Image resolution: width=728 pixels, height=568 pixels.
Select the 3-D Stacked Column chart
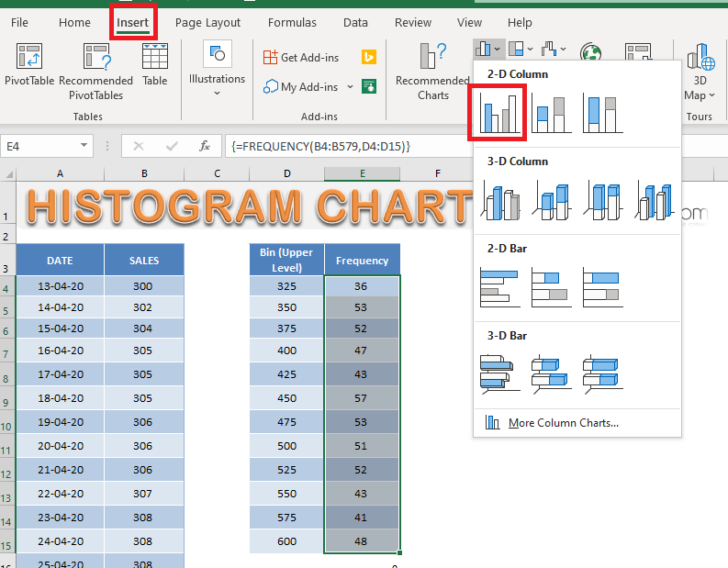[x=551, y=200]
